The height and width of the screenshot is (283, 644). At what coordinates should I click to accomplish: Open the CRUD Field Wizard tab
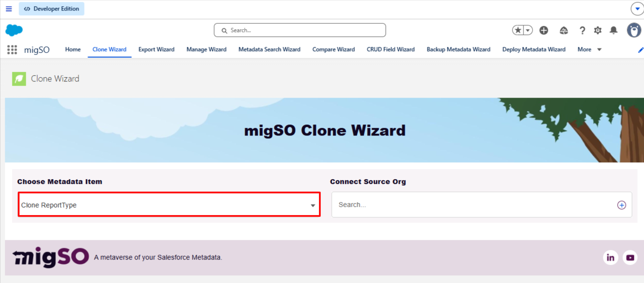point(391,49)
